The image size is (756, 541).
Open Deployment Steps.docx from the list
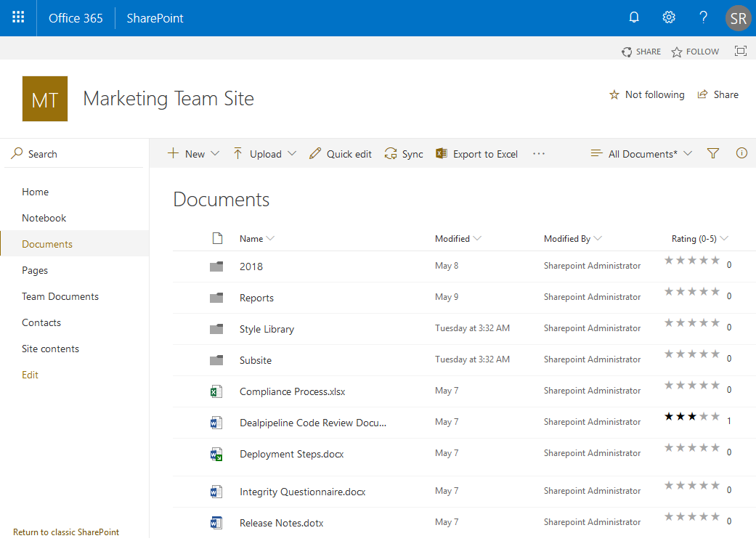[x=291, y=453]
